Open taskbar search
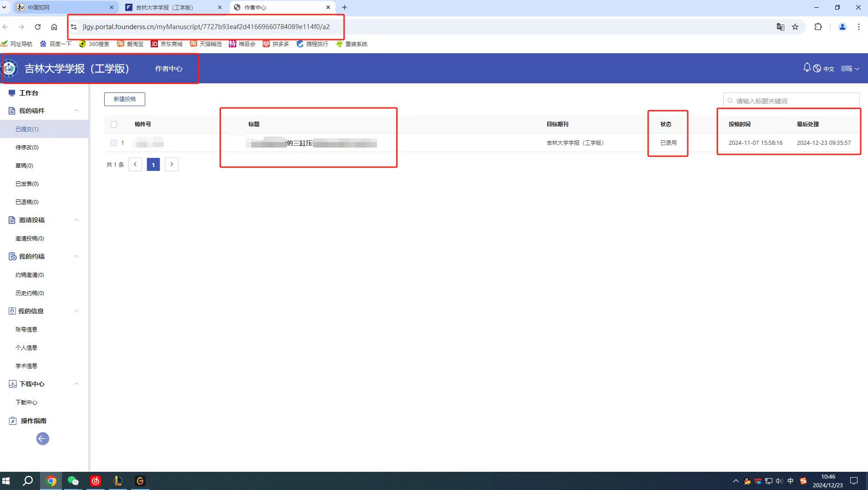The height and width of the screenshot is (490, 868). 28,481
